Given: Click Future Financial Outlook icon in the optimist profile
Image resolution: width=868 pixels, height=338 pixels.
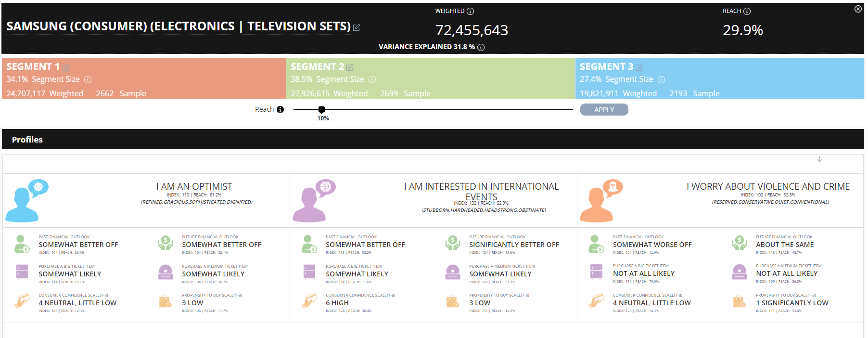Looking at the screenshot, I should (166, 243).
